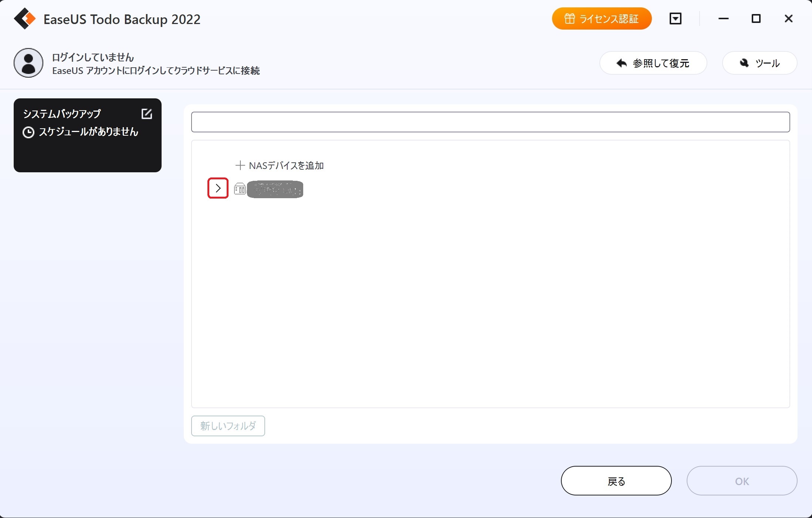Open the title bar dropdown menu icon

(x=675, y=18)
